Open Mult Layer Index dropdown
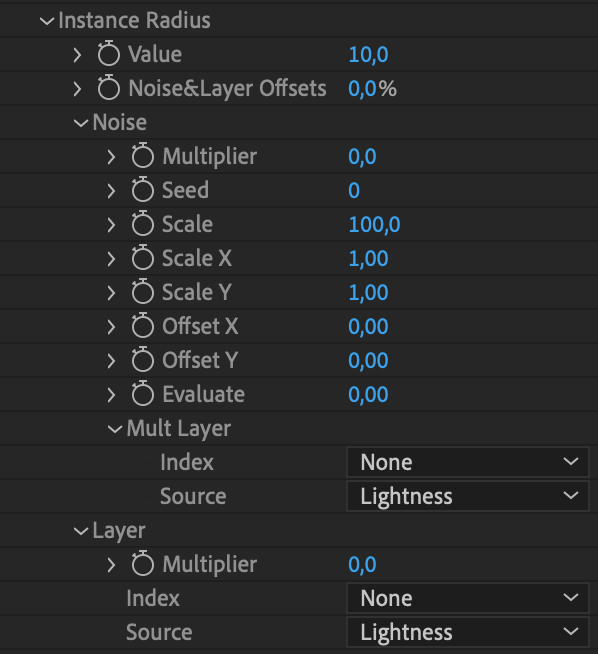 point(468,462)
